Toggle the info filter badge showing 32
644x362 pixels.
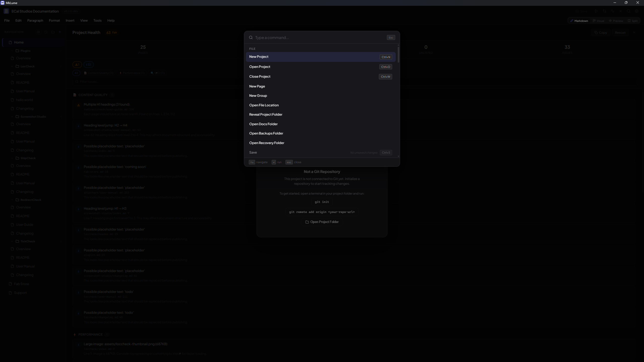pyautogui.click(x=89, y=65)
